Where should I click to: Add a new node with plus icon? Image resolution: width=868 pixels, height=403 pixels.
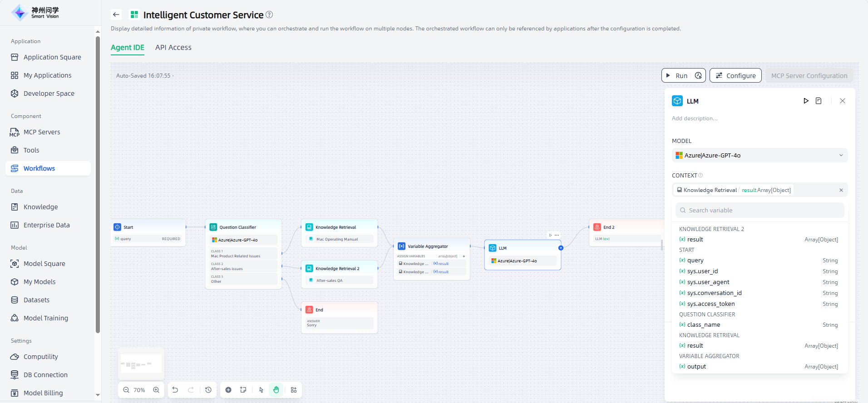[228, 390]
